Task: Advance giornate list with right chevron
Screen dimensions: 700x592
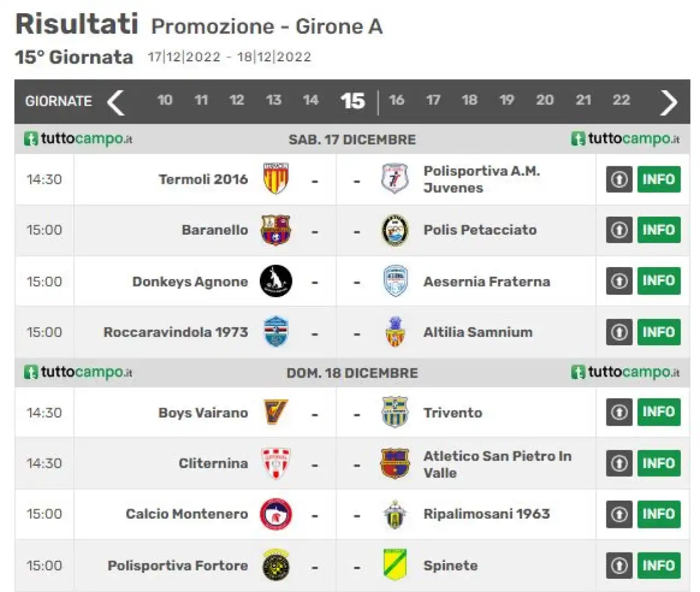Action: (669, 102)
